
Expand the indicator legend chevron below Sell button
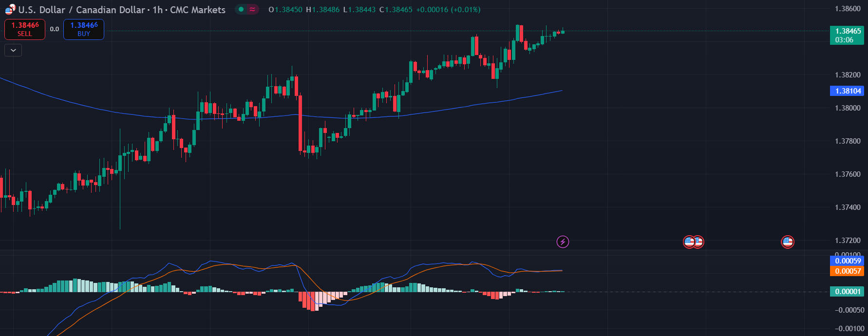tap(13, 50)
